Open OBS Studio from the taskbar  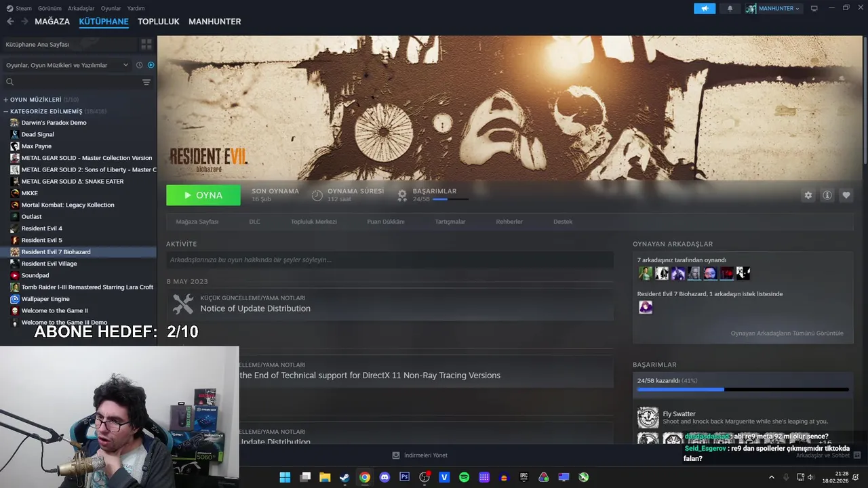point(425,477)
